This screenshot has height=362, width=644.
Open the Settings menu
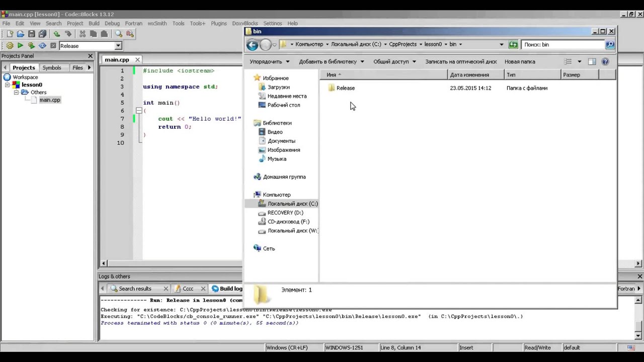pos(273,23)
